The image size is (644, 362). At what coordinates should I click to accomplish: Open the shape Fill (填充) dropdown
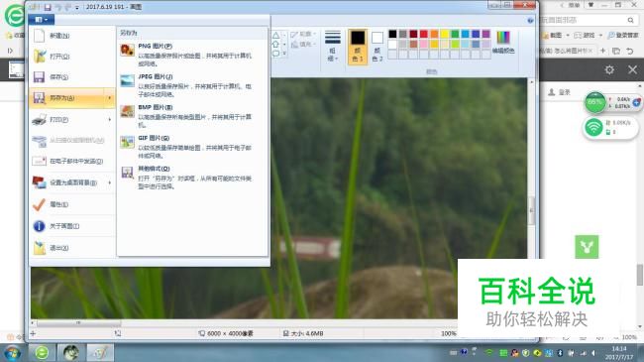point(303,44)
